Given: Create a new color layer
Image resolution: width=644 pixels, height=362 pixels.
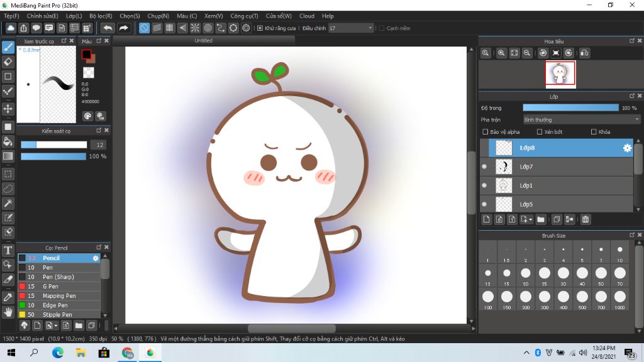Looking at the screenshot, I should [487, 219].
